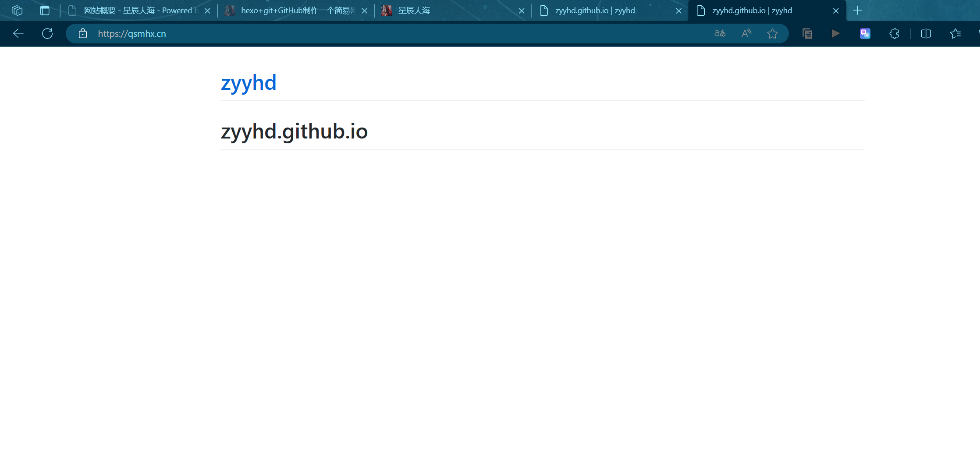Open the blue zyyhd title link

click(x=249, y=83)
